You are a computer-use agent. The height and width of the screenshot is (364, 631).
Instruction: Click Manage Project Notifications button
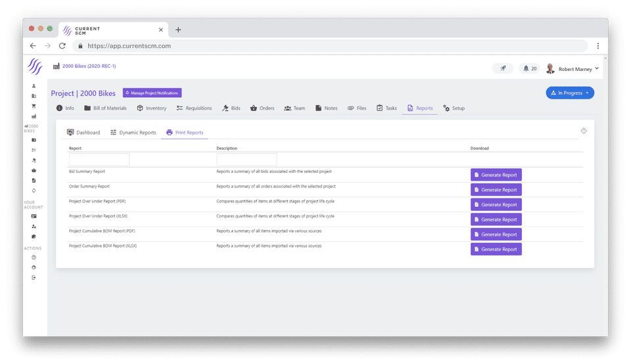[x=152, y=93]
